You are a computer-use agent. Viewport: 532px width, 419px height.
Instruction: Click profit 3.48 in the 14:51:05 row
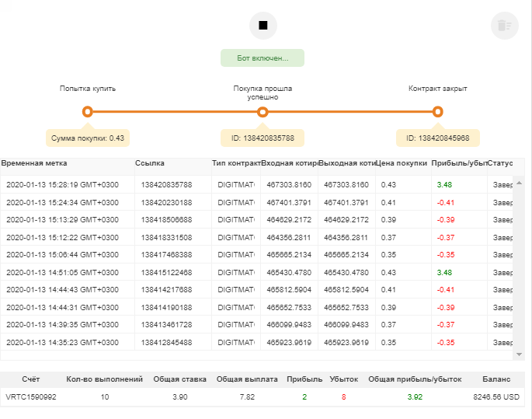(x=444, y=272)
